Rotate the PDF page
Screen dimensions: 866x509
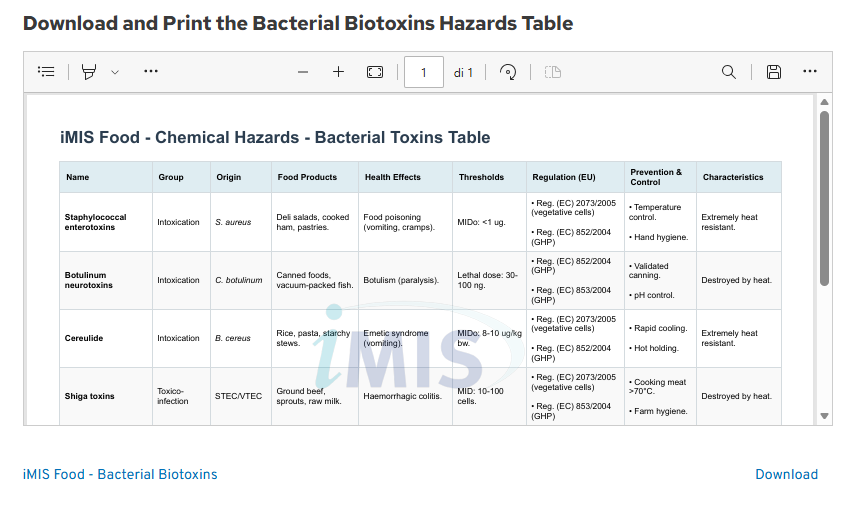(x=508, y=72)
